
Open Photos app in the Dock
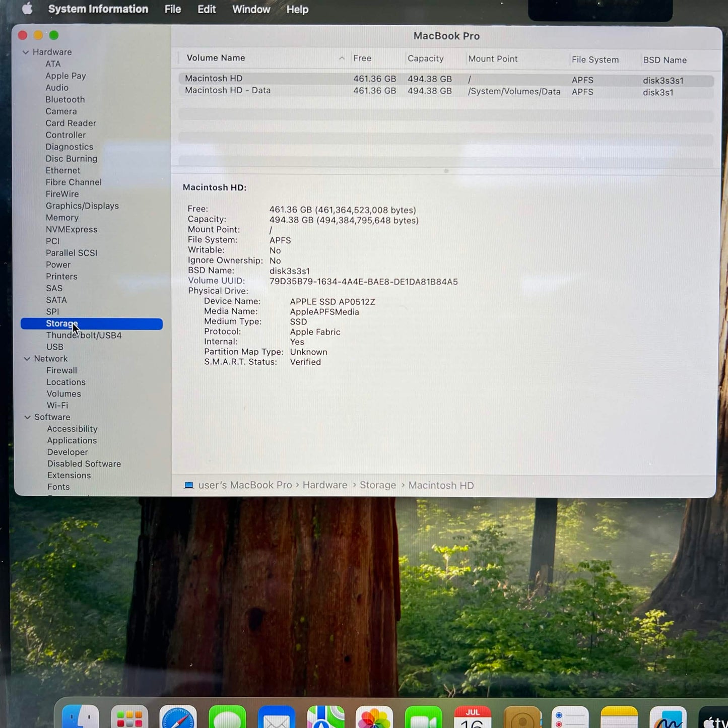[x=374, y=717]
